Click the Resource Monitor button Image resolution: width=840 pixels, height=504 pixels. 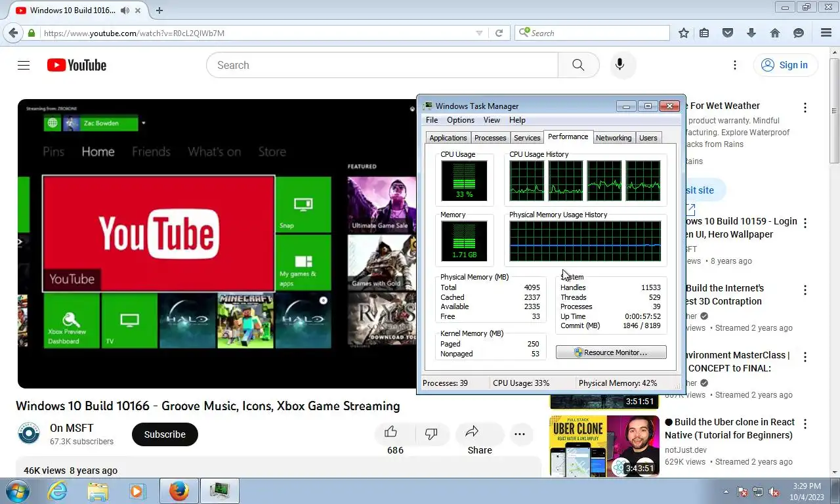pyautogui.click(x=611, y=352)
